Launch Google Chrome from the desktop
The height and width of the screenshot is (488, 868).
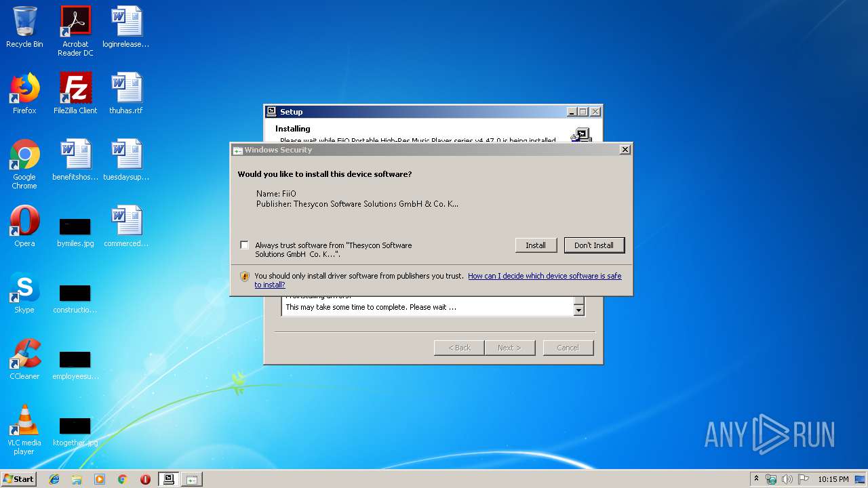click(x=24, y=164)
